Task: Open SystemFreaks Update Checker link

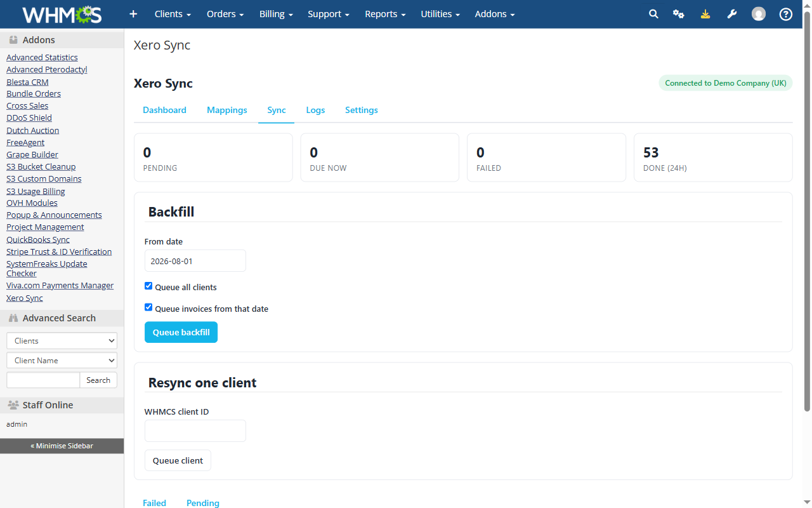Action: click(47, 269)
